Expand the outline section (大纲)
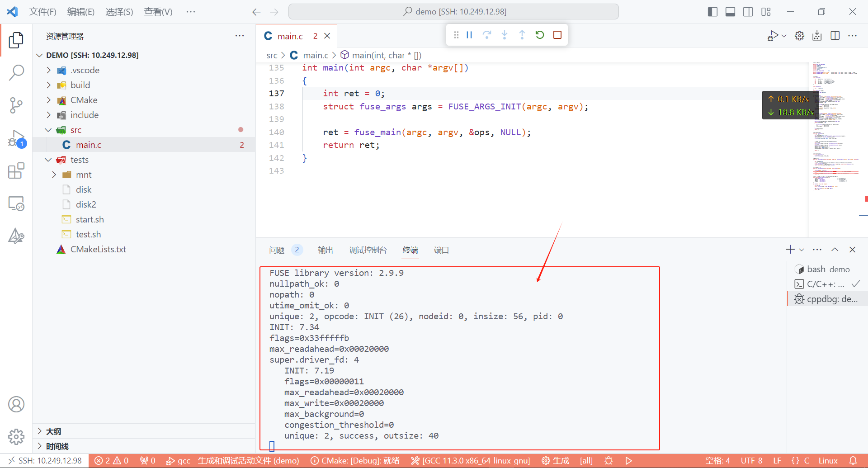The height and width of the screenshot is (468, 868). pyautogui.click(x=53, y=431)
